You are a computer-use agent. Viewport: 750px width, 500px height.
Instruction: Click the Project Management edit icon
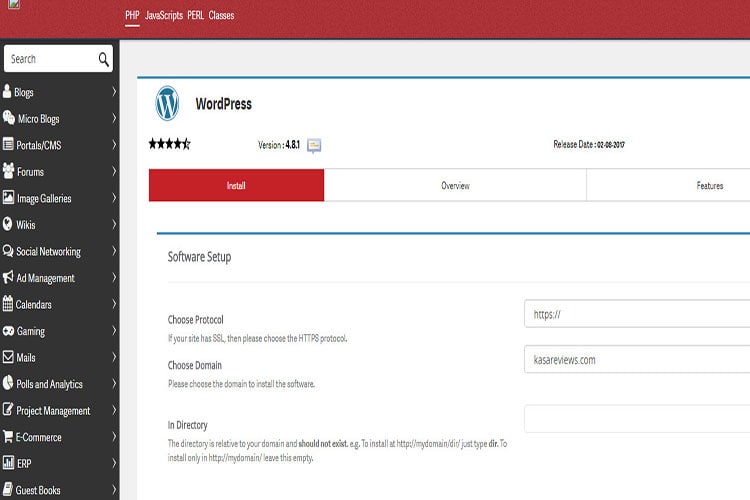click(x=8, y=409)
